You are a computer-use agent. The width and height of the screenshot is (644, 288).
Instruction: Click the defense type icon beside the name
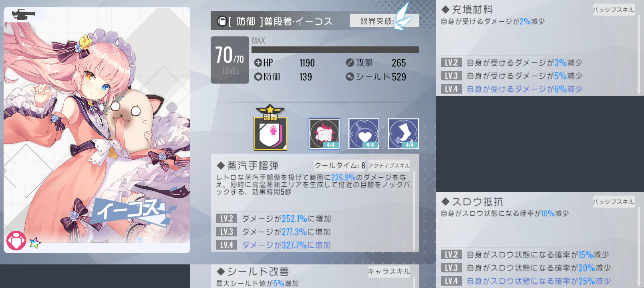[x=222, y=21]
